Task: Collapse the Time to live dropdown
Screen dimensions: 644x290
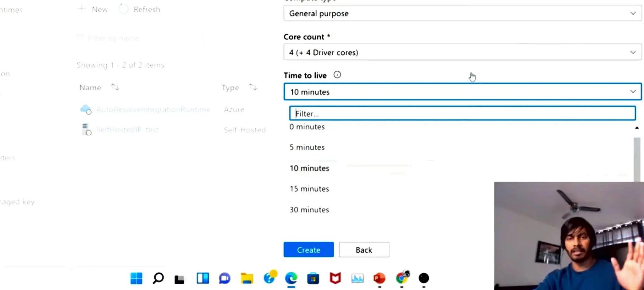Action: pos(462,92)
